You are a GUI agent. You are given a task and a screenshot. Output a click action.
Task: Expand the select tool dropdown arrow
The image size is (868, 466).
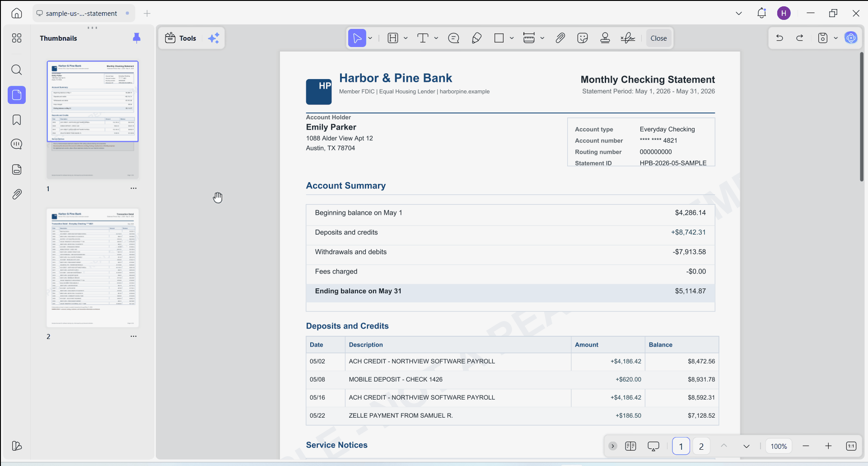click(370, 38)
